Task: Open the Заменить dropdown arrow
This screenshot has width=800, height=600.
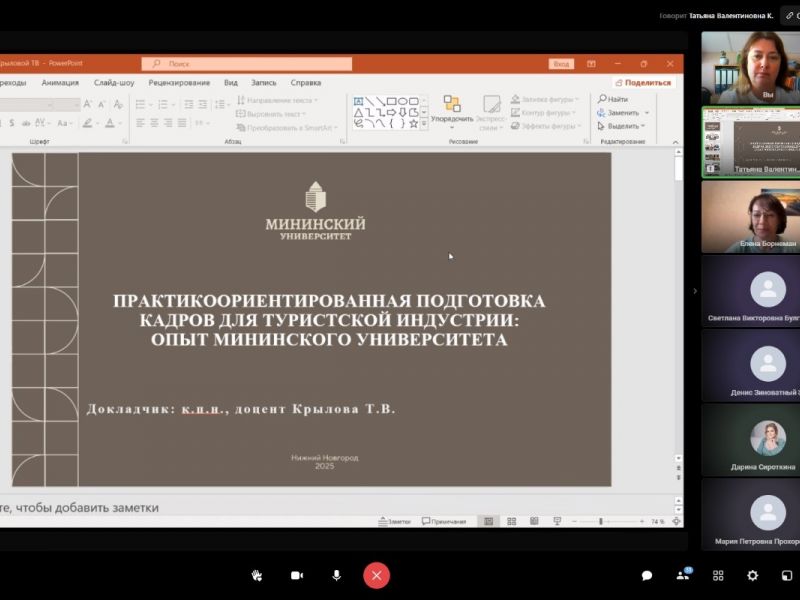Action: 646,113
